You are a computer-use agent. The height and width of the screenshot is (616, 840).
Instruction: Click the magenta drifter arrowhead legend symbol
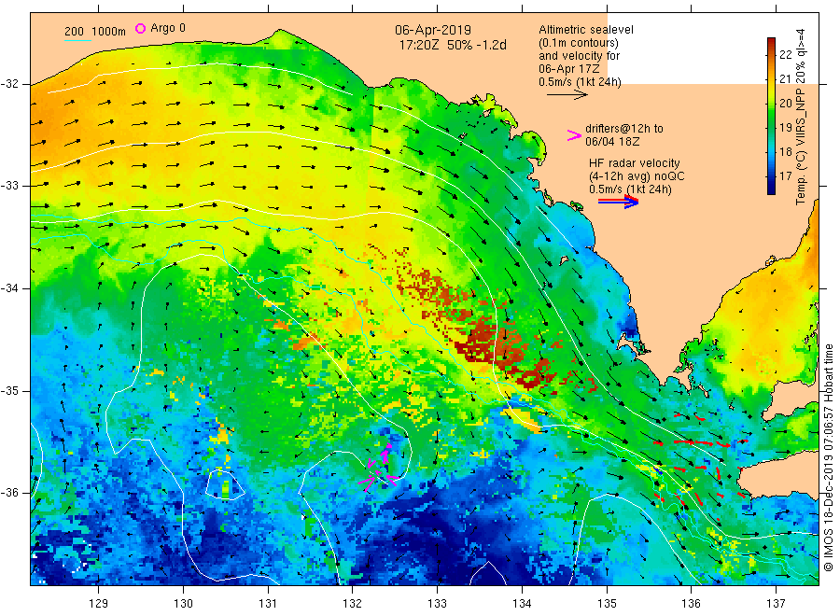(x=574, y=135)
